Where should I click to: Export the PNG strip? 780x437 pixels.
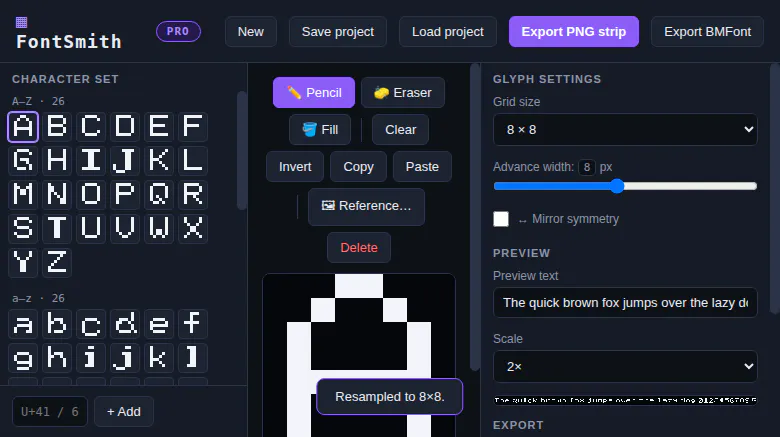[574, 32]
